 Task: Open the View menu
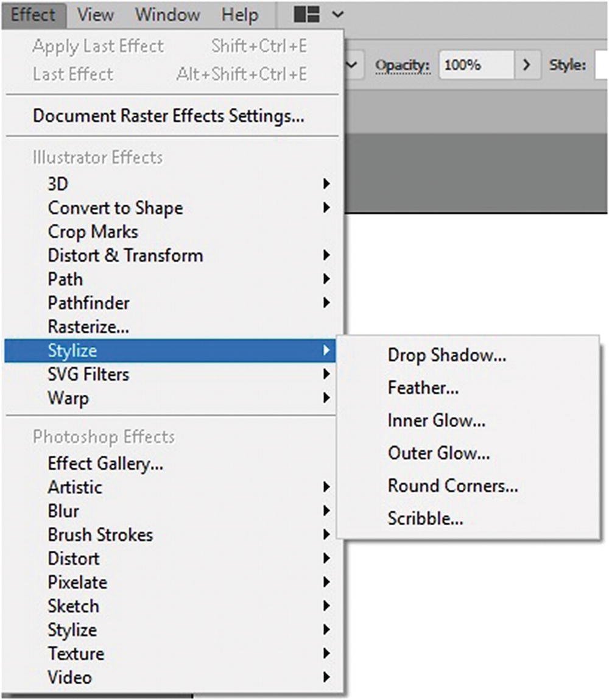95,15
